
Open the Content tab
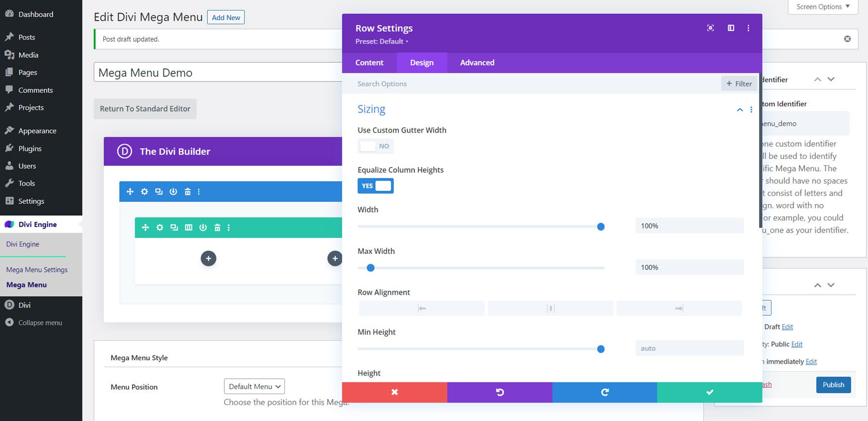coord(369,63)
